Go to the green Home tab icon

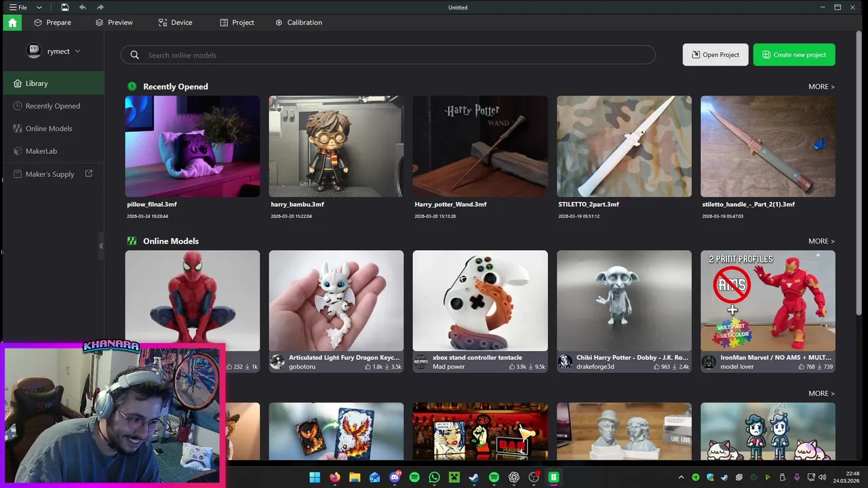[x=12, y=22]
